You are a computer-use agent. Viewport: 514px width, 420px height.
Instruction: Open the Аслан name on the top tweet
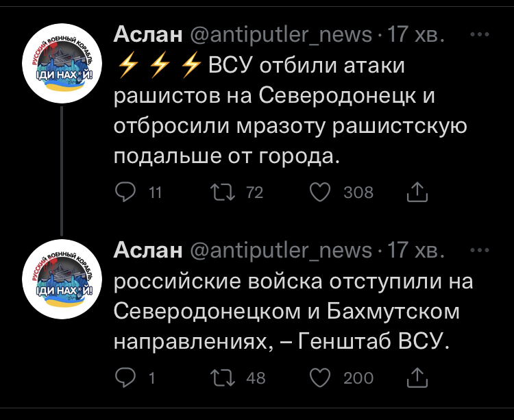click(147, 34)
